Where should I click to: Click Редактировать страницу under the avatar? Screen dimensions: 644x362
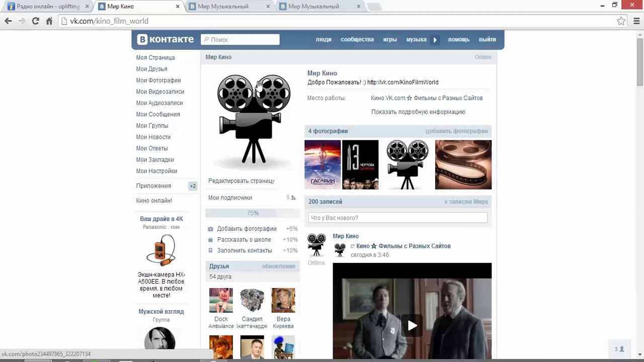click(242, 181)
